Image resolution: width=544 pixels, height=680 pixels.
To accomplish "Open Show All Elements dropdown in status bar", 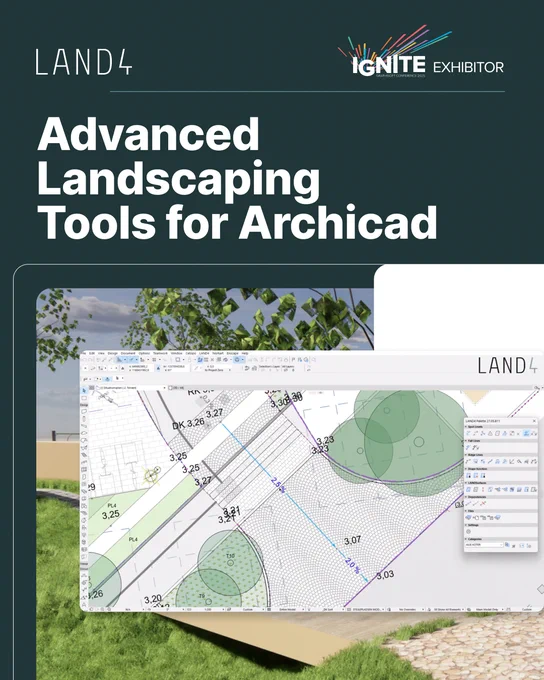I will point(447,609).
